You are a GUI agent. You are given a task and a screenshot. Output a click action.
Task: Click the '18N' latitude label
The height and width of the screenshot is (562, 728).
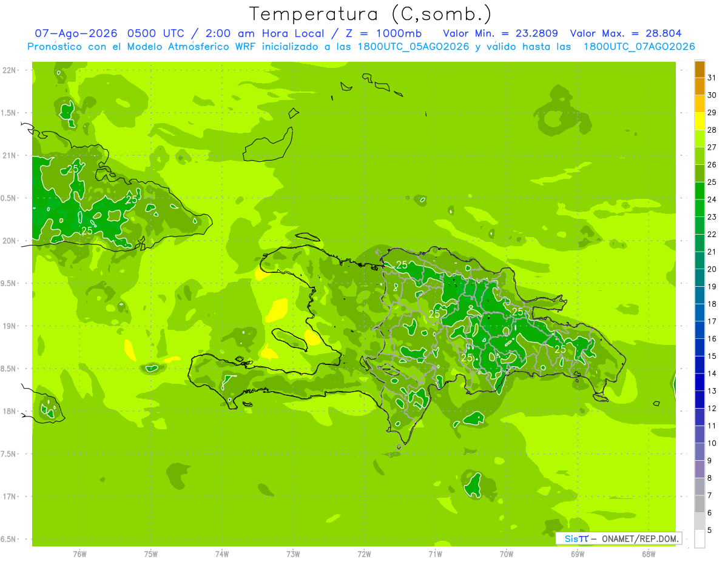pyautogui.click(x=10, y=411)
